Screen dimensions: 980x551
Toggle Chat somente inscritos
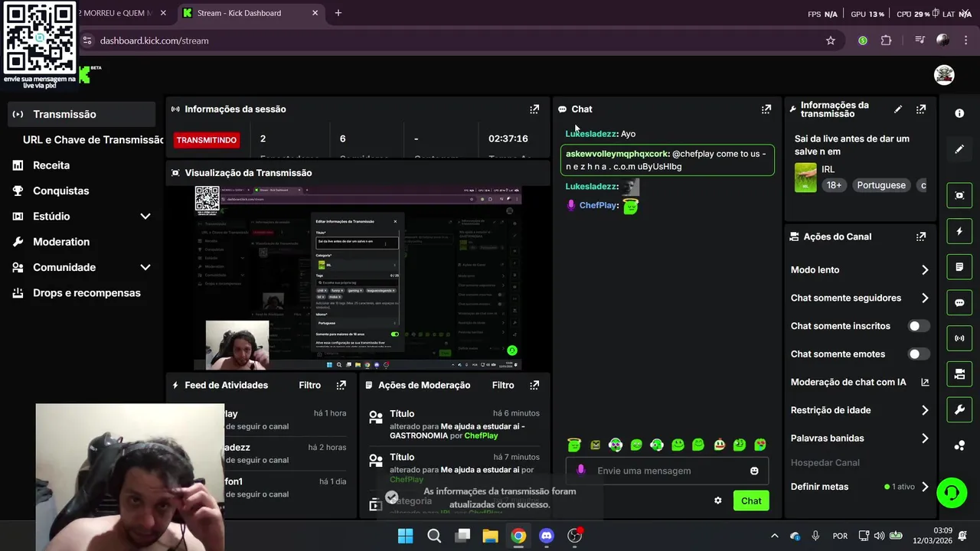click(919, 326)
